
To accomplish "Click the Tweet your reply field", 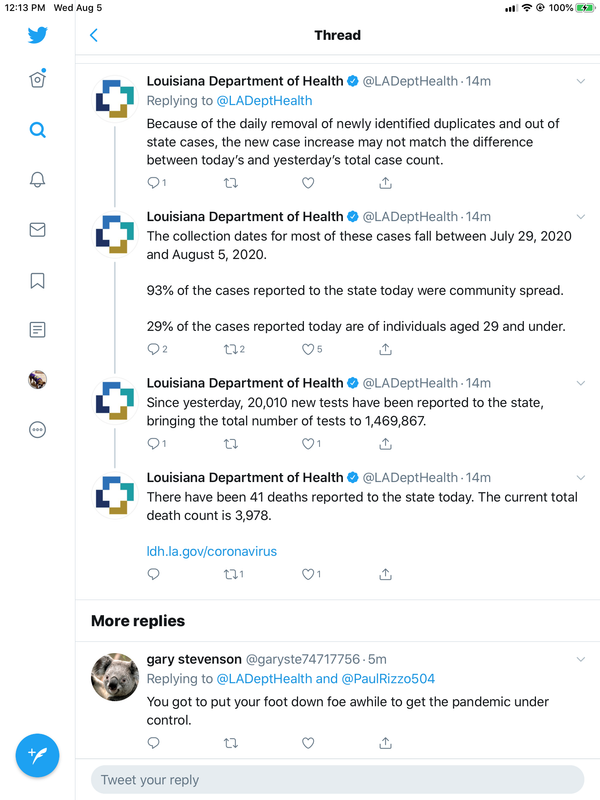I will pos(337,780).
